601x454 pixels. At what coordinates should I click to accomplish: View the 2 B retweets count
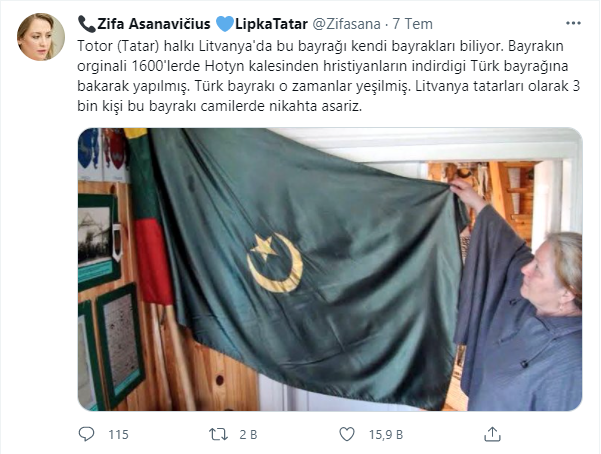tap(248, 434)
